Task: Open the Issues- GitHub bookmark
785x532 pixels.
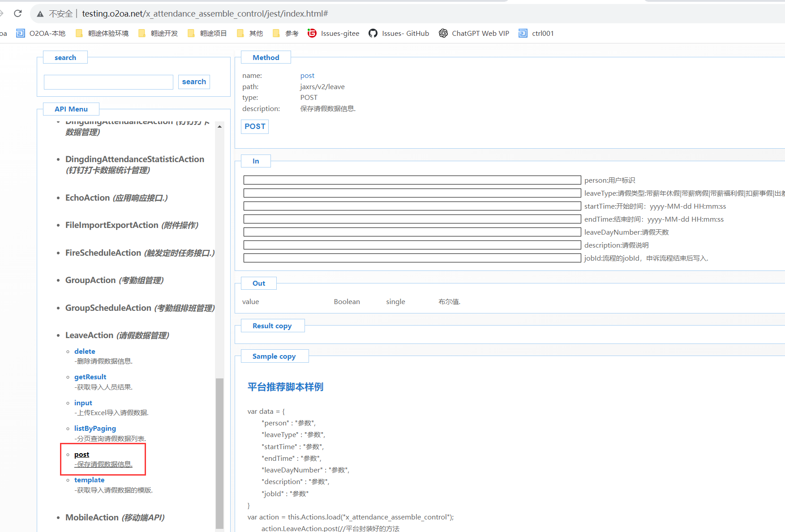Action: click(399, 33)
